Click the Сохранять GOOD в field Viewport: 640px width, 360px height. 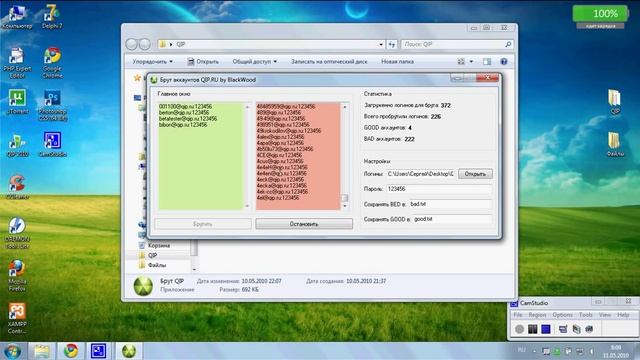click(452, 219)
